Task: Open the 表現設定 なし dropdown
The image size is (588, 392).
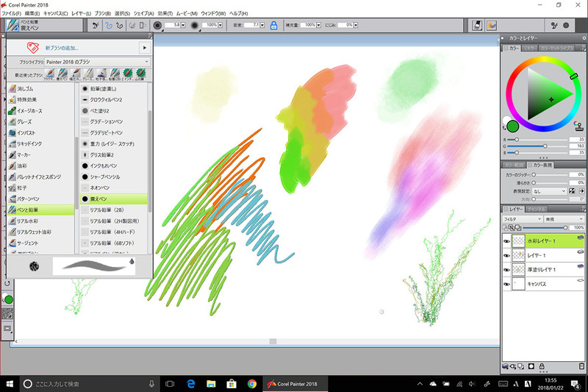Action: pos(549,191)
